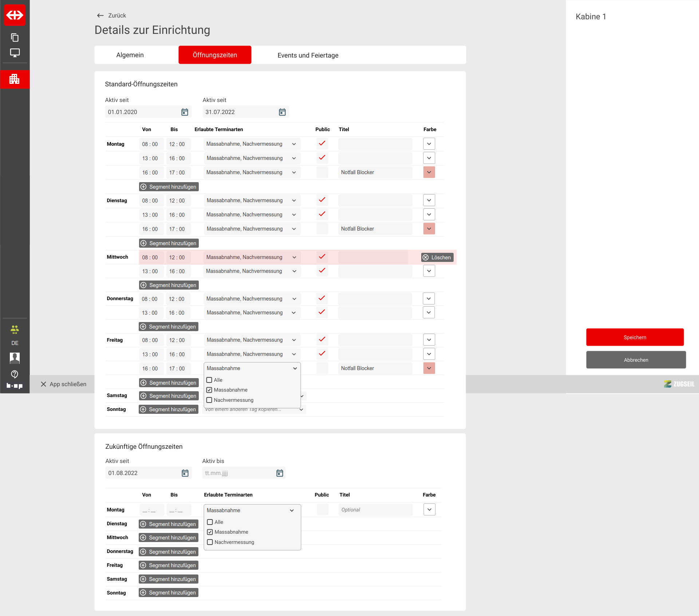Screen dimensions: 699x616
Task: Open Farbe dropdown for Donnerstag 13:00 row
Action: [x=429, y=313]
